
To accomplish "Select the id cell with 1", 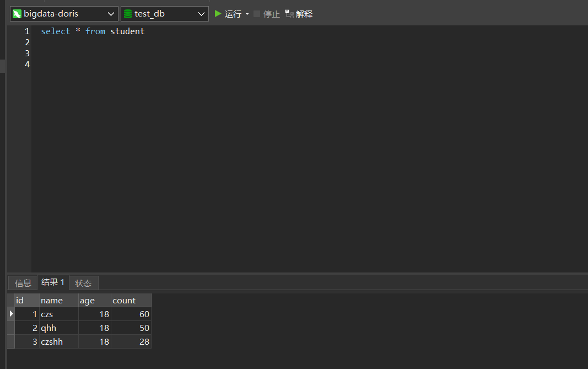I will 27,314.
